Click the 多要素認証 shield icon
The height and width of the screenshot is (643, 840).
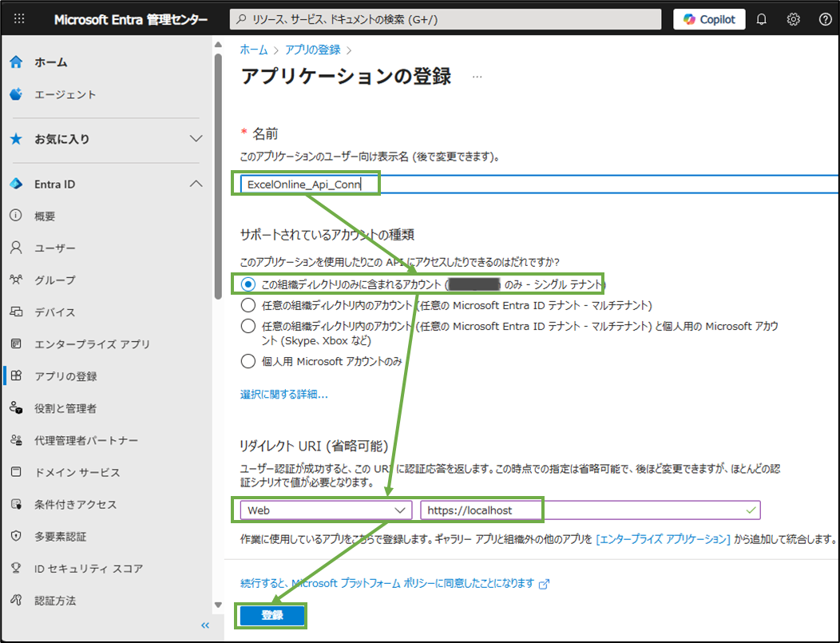[x=16, y=536]
